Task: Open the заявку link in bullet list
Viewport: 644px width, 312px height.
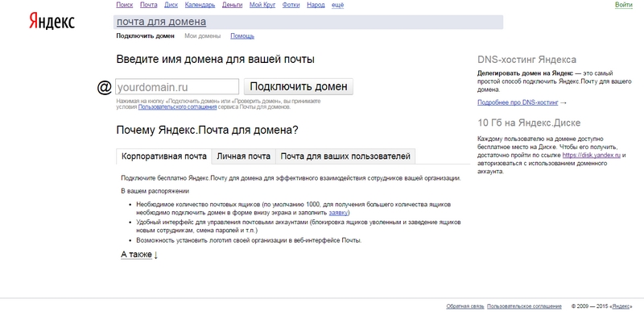Action: (x=338, y=213)
